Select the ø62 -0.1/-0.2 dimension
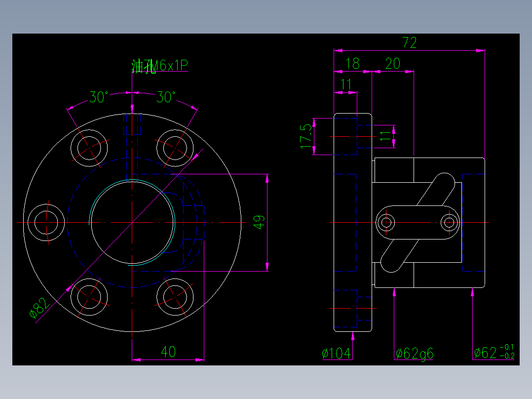This screenshot has width=532, height=399. [494, 352]
